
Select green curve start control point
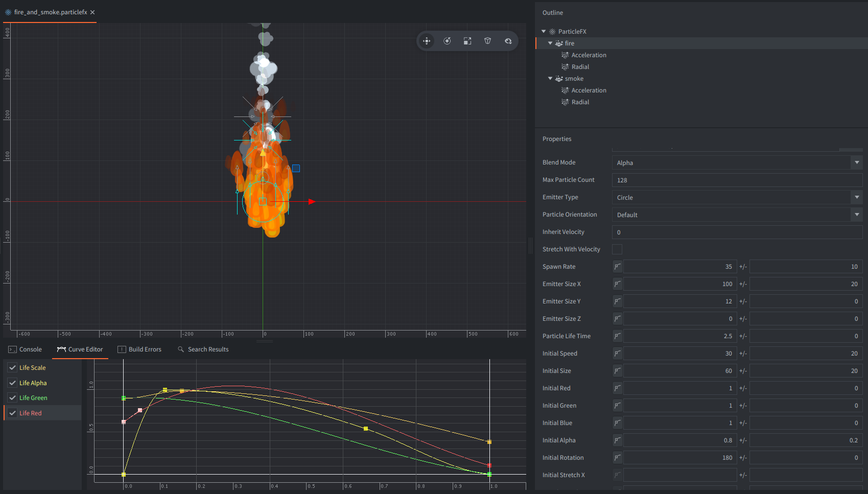[x=124, y=398]
